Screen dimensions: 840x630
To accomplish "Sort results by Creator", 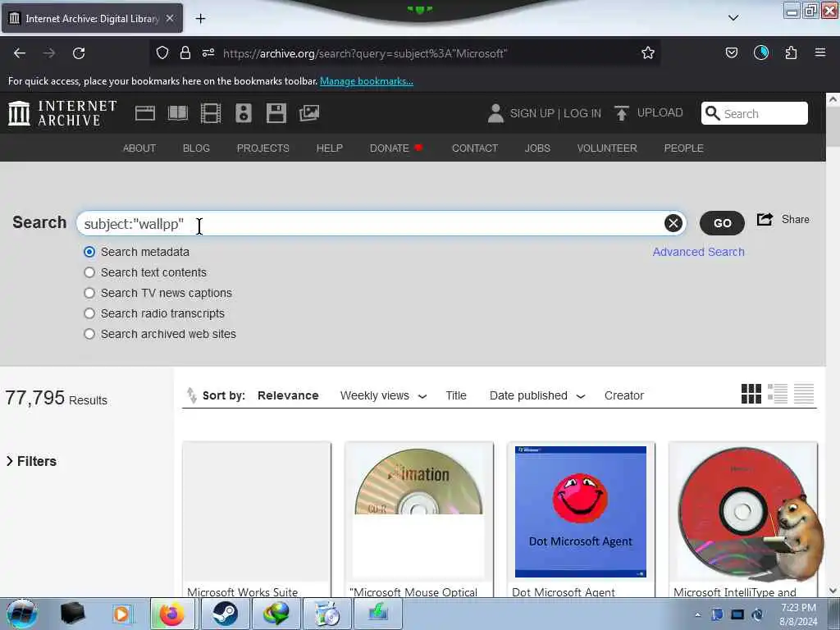I will (624, 395).
